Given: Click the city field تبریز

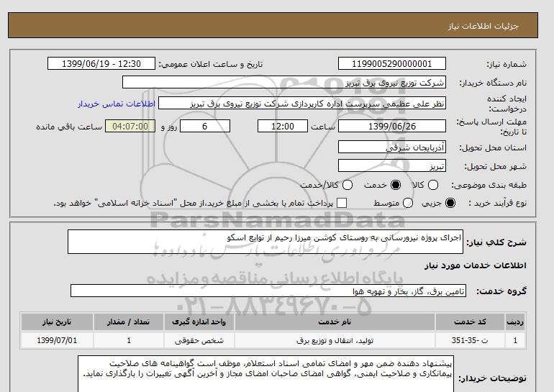Looking at the screenshot, I should coord(392,165).
